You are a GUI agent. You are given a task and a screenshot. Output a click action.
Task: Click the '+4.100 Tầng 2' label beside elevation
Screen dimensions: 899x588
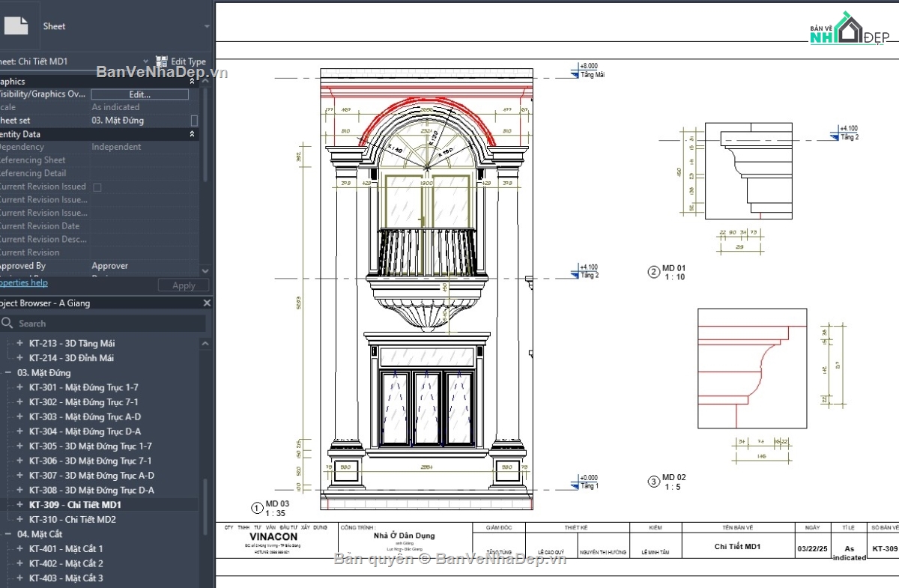590,270
